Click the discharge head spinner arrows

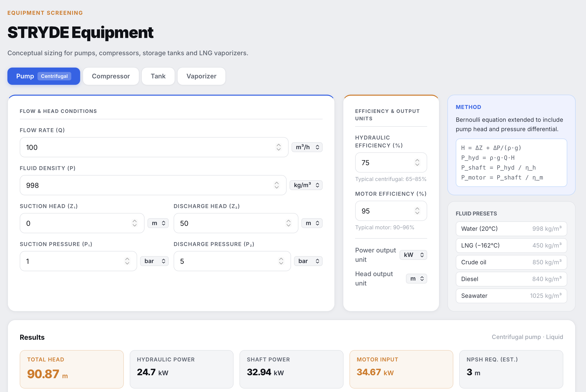click(288, 223)
